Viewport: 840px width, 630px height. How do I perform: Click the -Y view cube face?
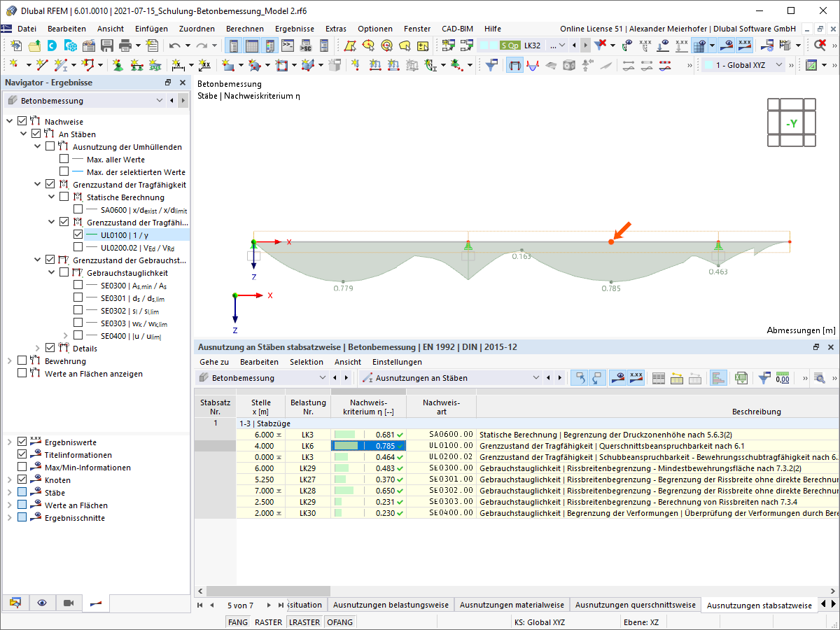(x=792, y=123)
